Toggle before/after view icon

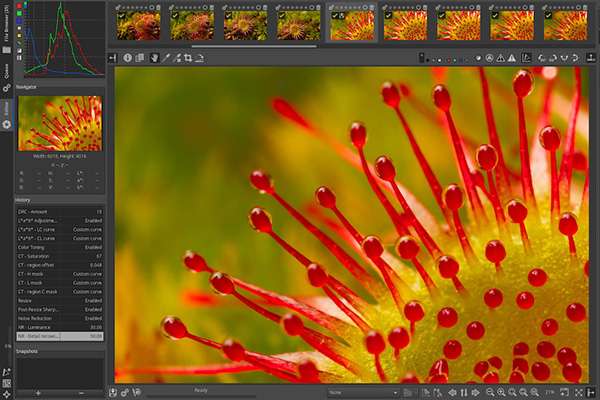[140, 58]
